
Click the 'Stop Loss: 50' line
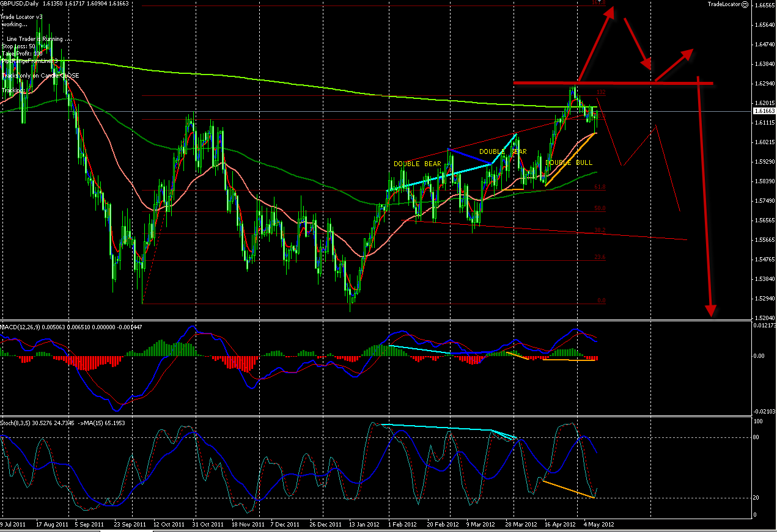coord(18,46)
